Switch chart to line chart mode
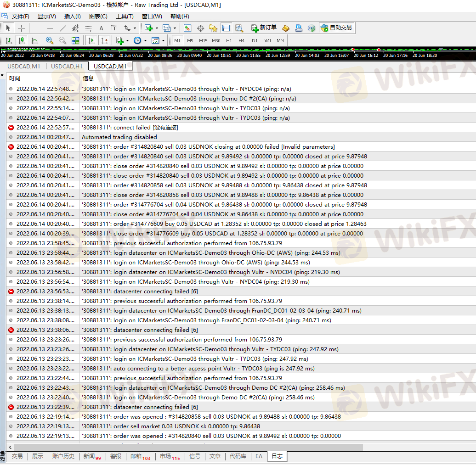Screen dimensions: 476x465 (34, 41)
